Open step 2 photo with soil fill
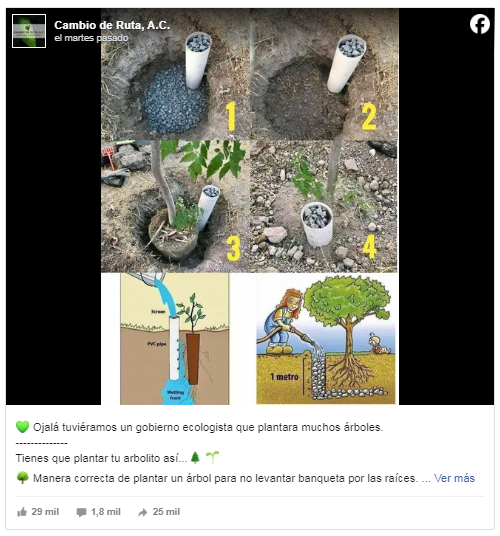Viewport: 500px width, 536px height. 324,74
